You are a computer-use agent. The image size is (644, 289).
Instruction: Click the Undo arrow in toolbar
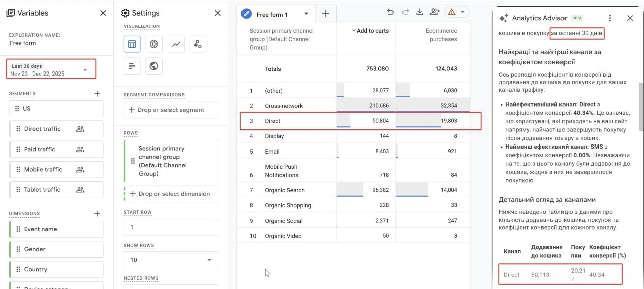390,12
